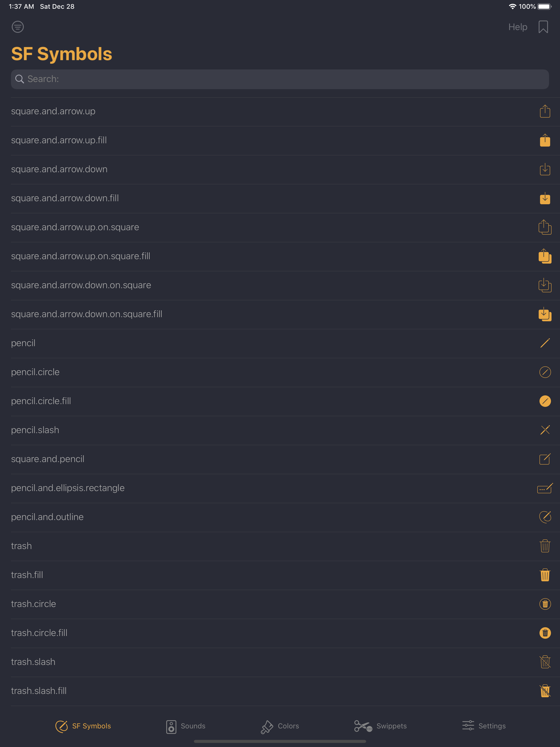Open the Help page
Screen dimensions: 560x747
click(x=518, y=27)
